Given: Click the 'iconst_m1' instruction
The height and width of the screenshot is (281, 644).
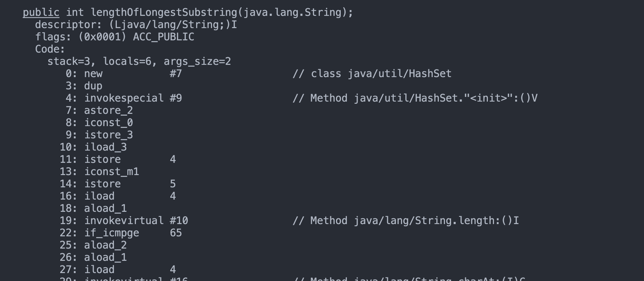Looking at the screenshot, I should [x=111, y=172].
